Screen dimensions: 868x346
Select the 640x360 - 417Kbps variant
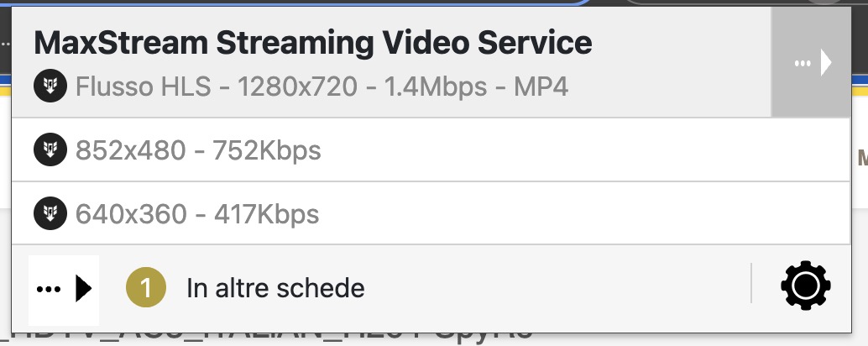[197, 213]
